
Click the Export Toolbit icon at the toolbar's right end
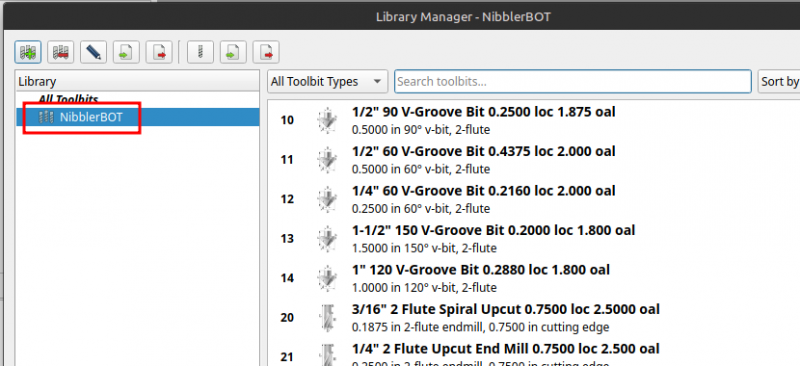tap(266, 52)
